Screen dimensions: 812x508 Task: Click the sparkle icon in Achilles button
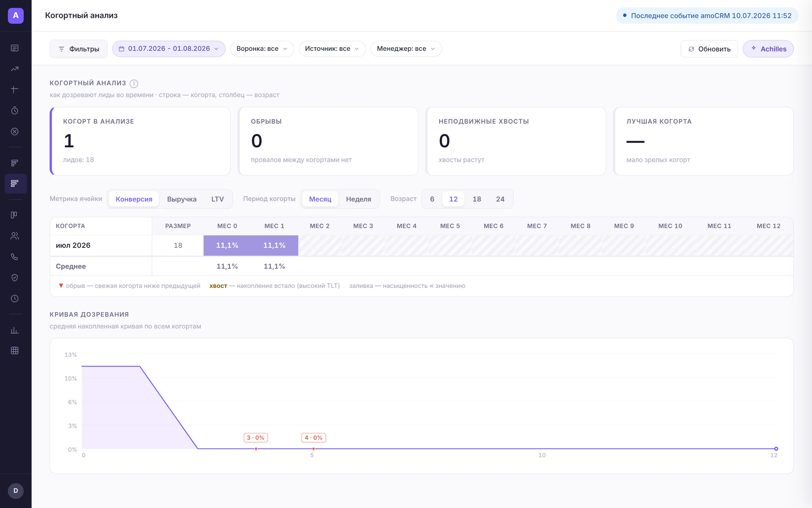pyautogui.click(x=753, y=48)
